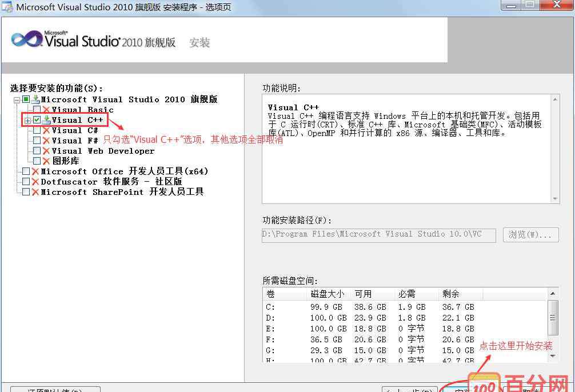Screen dimensions: 575x392
Task: Click the install icon beside Visual C++
Action: click(46, 119)
